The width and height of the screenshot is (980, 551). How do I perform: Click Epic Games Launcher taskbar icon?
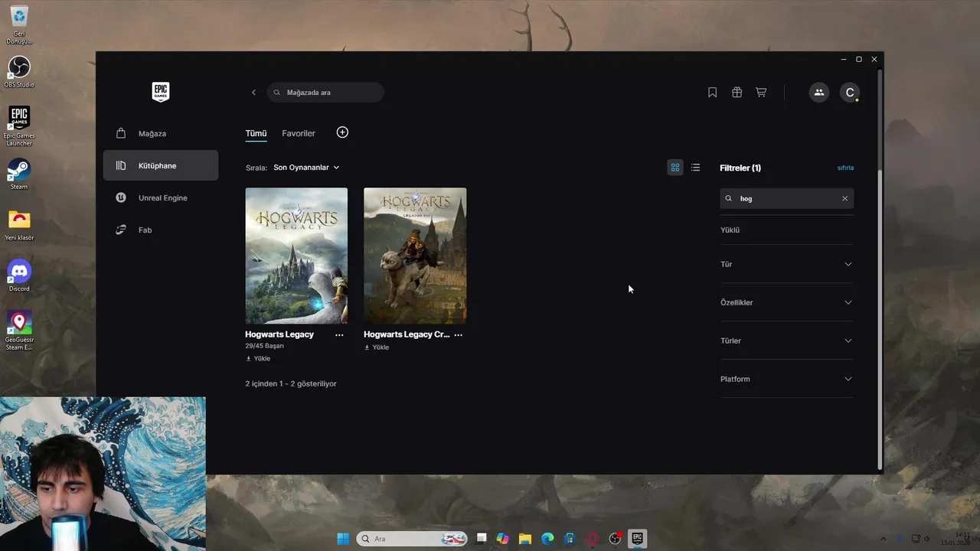[x=637, y=539]
